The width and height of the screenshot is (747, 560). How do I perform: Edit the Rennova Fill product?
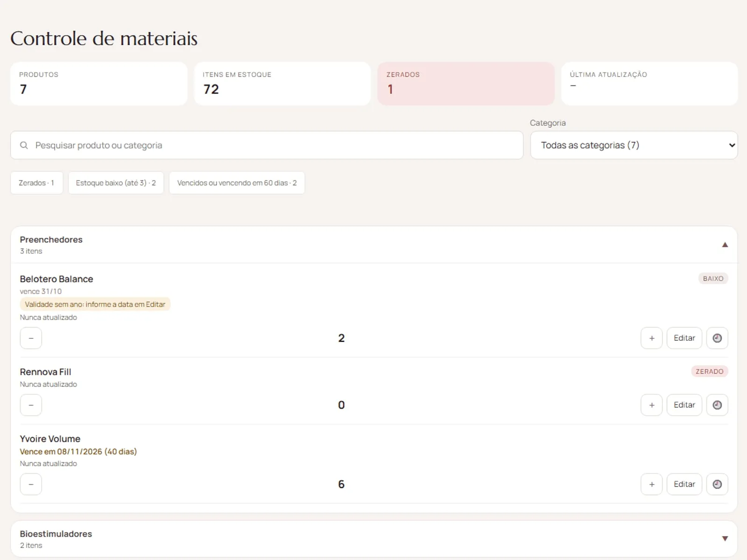click(684, 405)
